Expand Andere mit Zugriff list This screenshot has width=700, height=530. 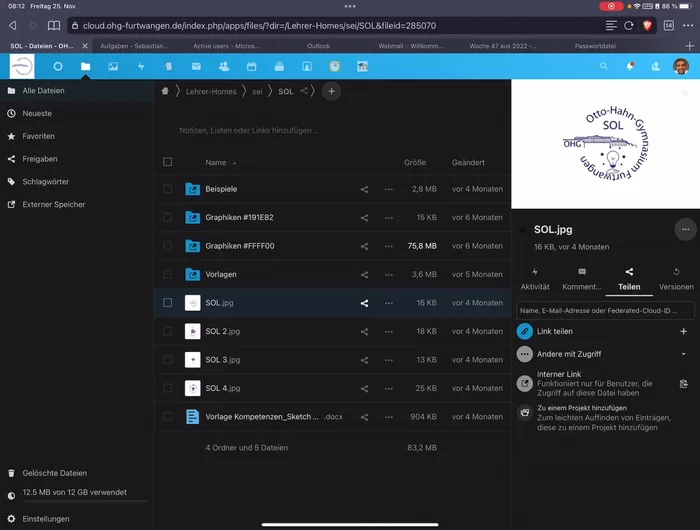point(683,354)
